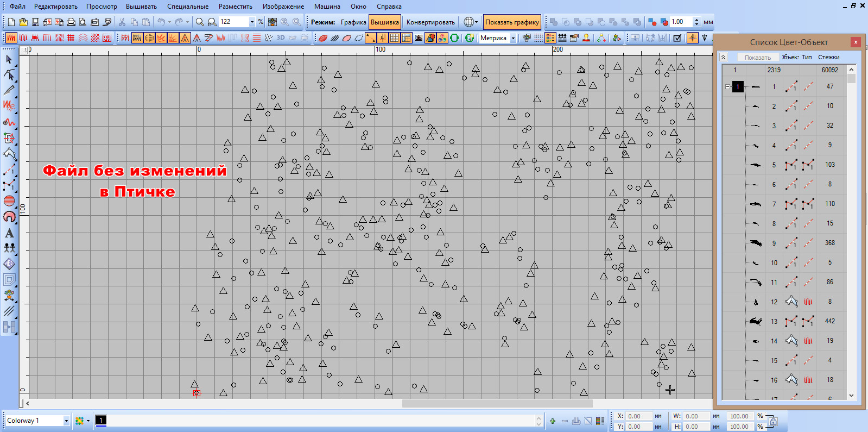
Task: Open the Метрика units dropdown
Action: pyautogui.click(x=513, y=38)
